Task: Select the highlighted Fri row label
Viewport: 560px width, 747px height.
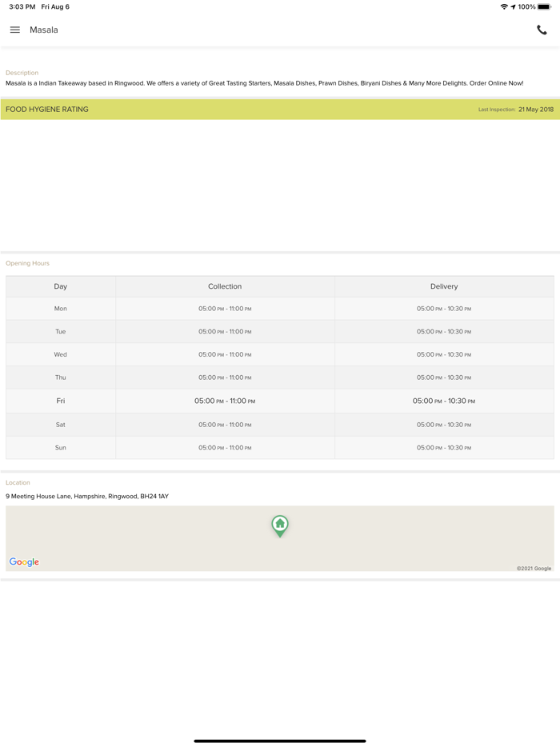Action: (x=61, y=401)
